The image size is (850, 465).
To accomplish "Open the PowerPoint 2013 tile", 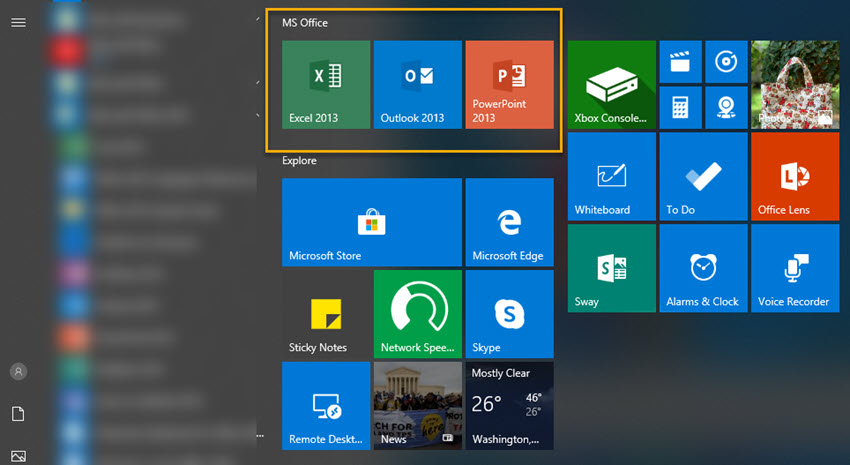I will (x=509, y=85).
